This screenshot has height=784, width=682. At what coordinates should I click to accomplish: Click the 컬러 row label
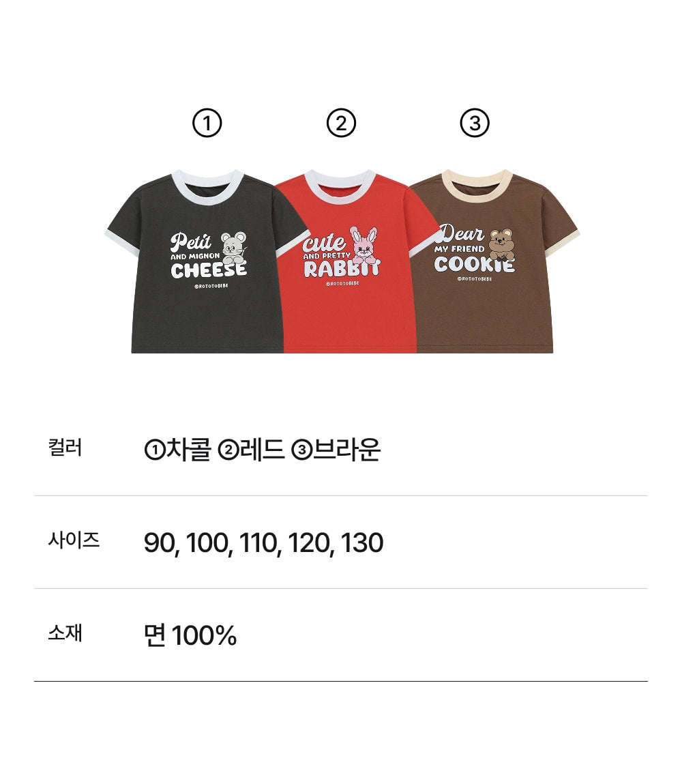65,448
